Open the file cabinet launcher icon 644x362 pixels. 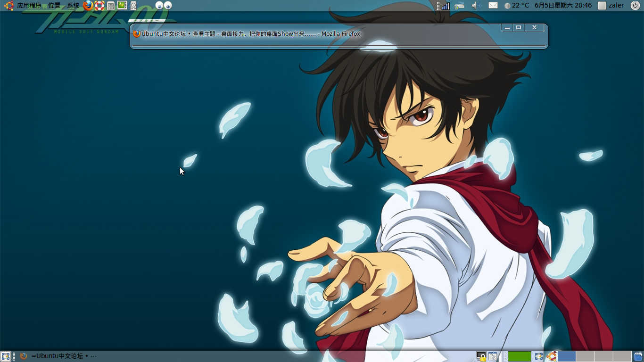click(x=111, y=6)
